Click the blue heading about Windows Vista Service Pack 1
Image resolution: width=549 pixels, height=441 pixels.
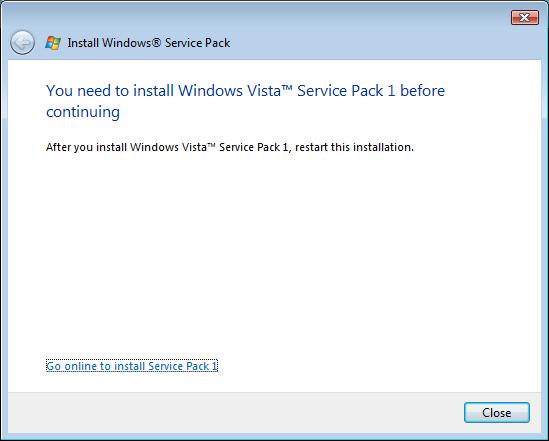(245, 101)
